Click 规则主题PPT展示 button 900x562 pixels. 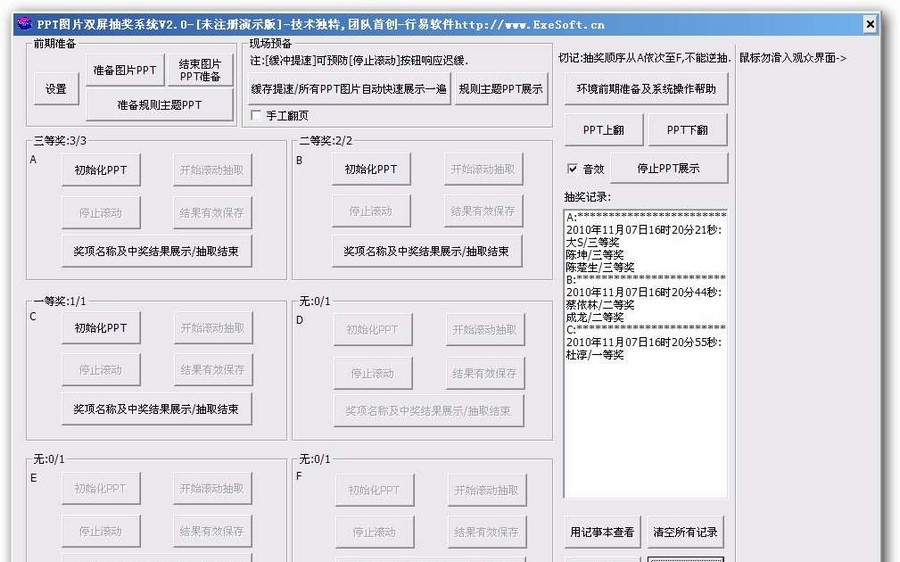[501, 89]
